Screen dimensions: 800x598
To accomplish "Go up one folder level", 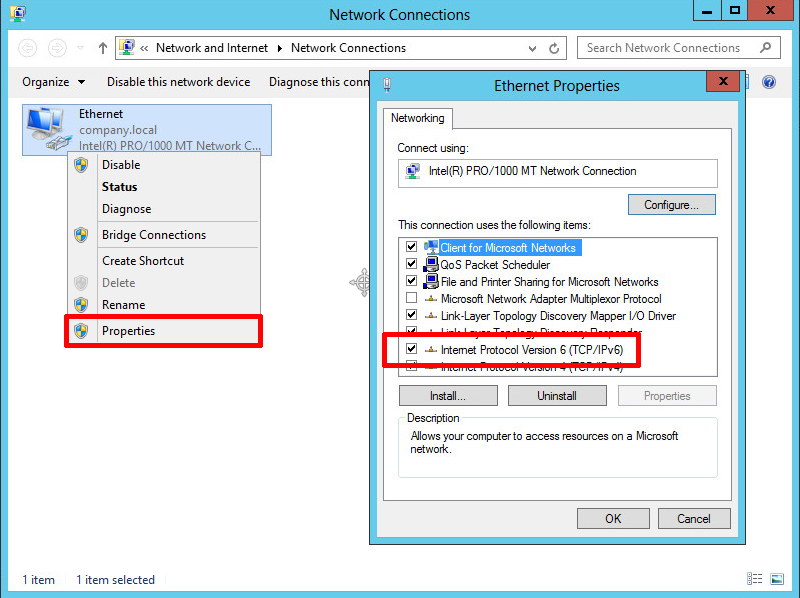I will click(103, 48).
